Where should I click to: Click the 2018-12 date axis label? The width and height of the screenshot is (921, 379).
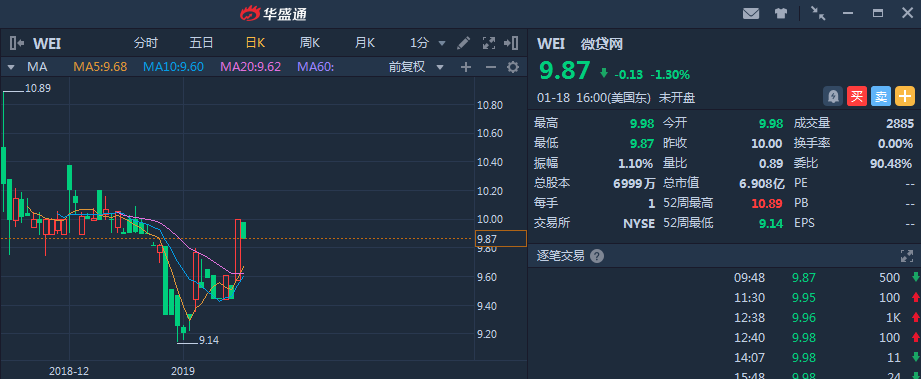(69, 371)
